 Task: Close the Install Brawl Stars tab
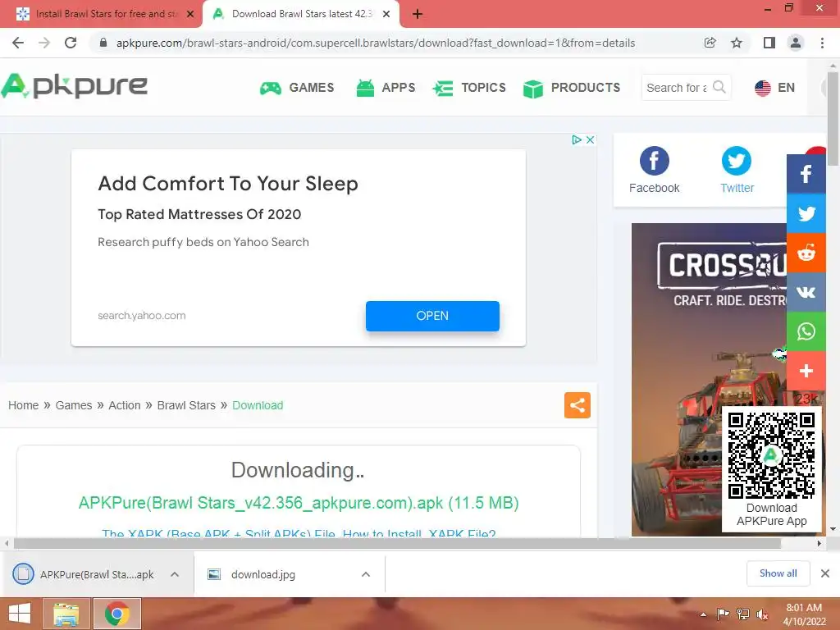point(190,15)
